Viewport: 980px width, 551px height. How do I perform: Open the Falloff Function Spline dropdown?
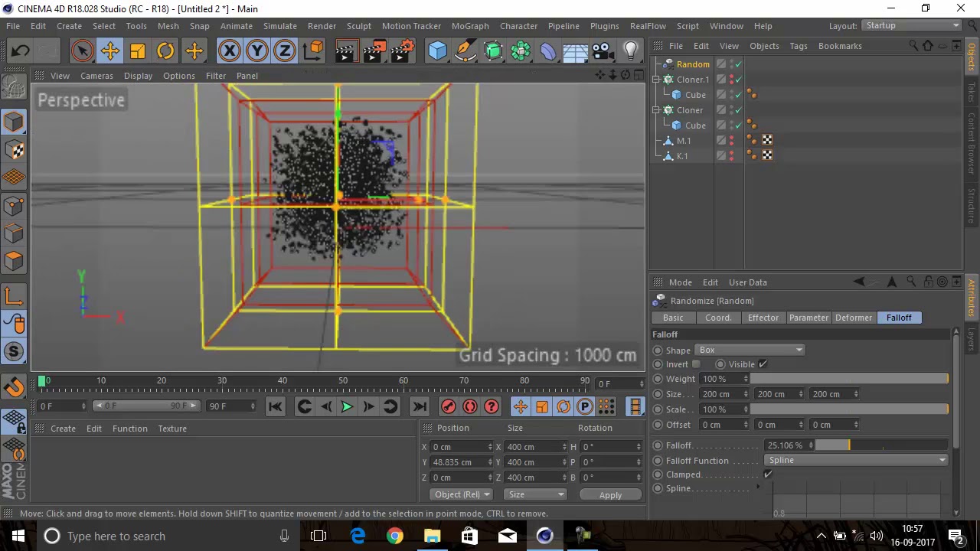click(x=856, y=460)
